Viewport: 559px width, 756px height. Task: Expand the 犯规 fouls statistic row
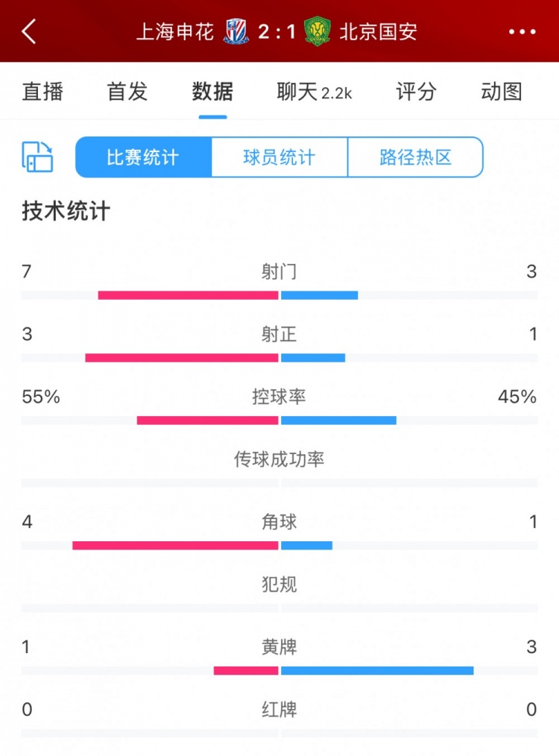(x=279, y=585)
